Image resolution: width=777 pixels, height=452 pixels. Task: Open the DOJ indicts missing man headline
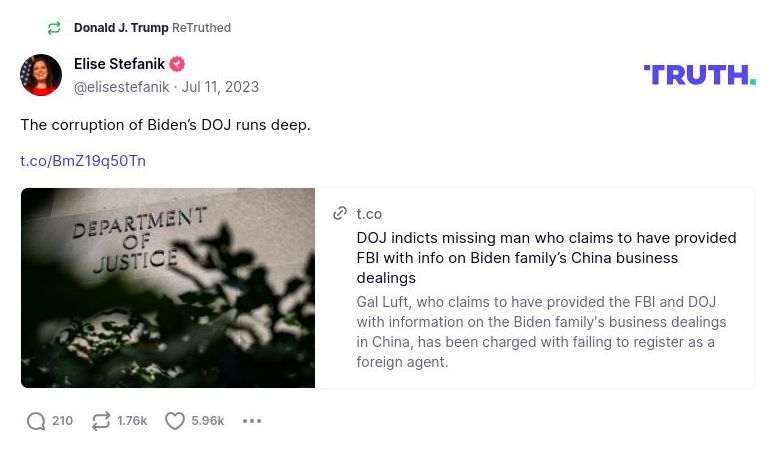point(545,257)
